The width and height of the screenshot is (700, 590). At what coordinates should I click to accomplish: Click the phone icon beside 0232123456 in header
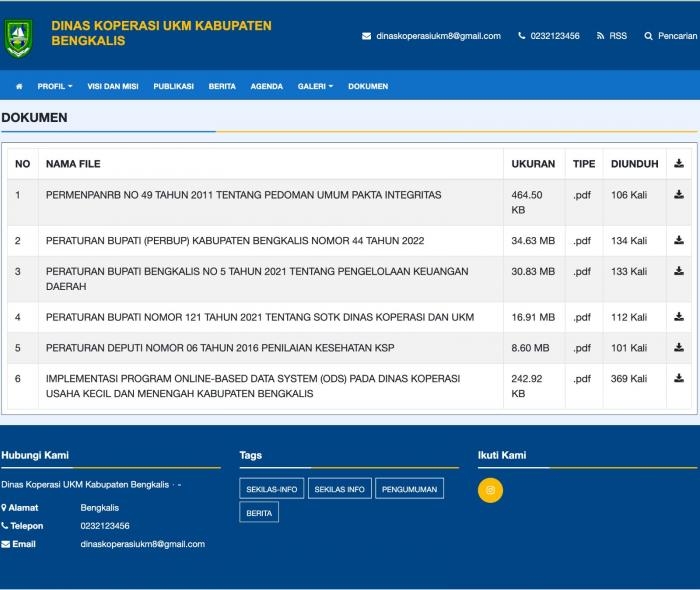click(521, 36)
